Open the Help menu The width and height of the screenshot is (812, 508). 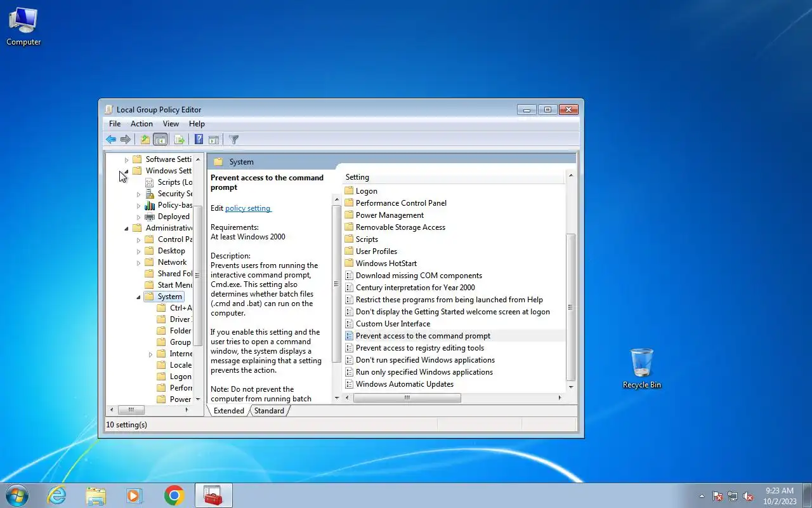[x=197, y=124]
